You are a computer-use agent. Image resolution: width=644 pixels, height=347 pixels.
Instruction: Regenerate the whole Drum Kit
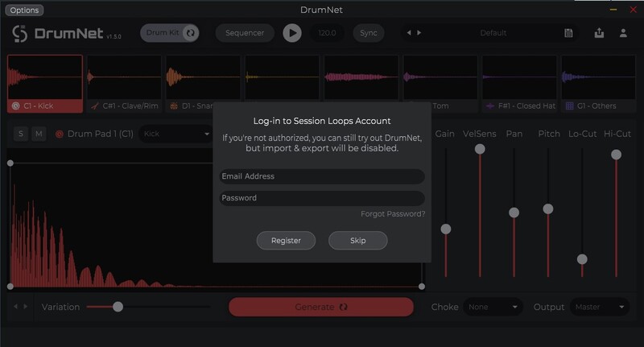169,33
